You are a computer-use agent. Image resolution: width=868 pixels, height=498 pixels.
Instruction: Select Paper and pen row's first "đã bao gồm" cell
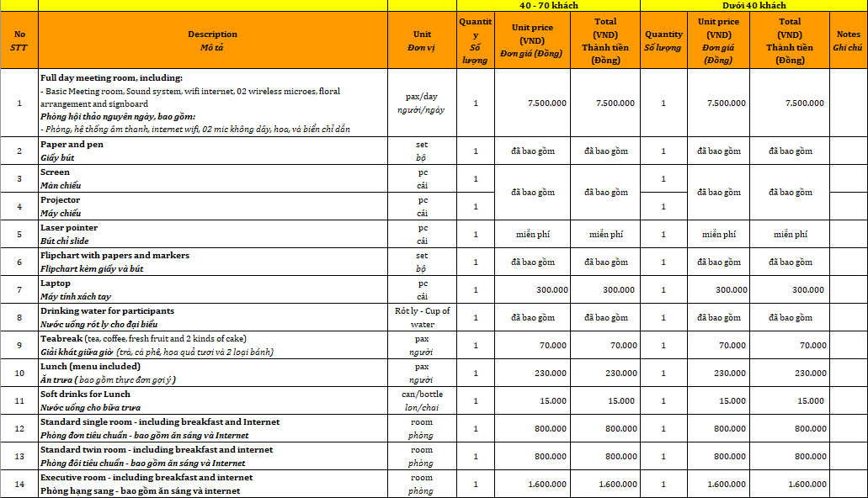click(x=532, y=151)
